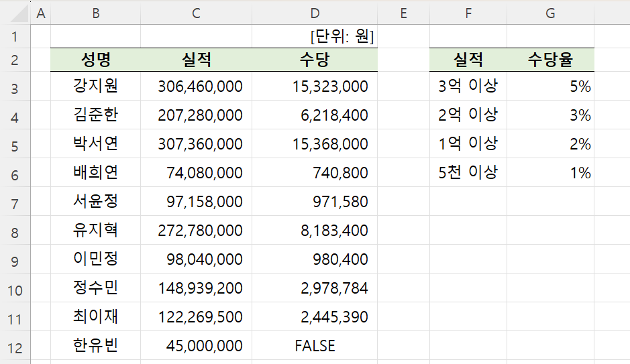Click the select-all corner of the sheet

point(15,13)
